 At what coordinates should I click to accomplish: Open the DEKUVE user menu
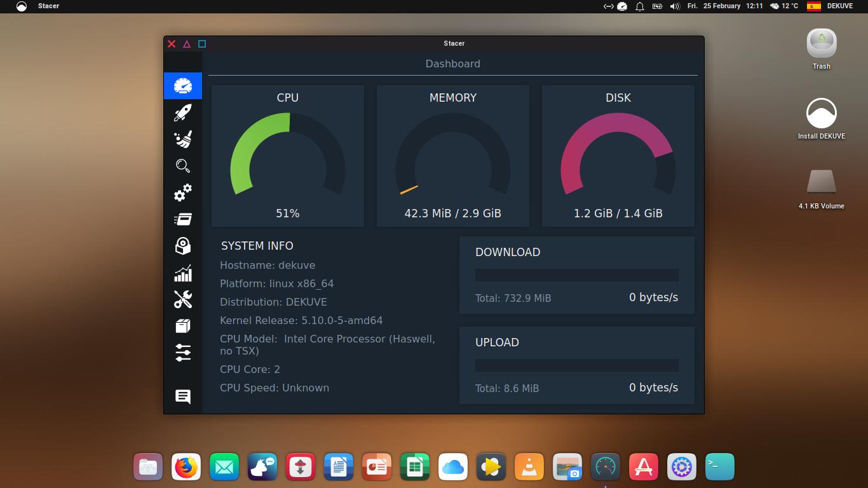(x=840, y=6)
